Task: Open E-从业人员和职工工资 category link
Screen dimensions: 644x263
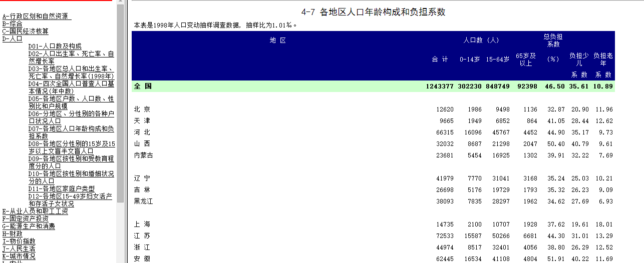Action: coord(35,211)
